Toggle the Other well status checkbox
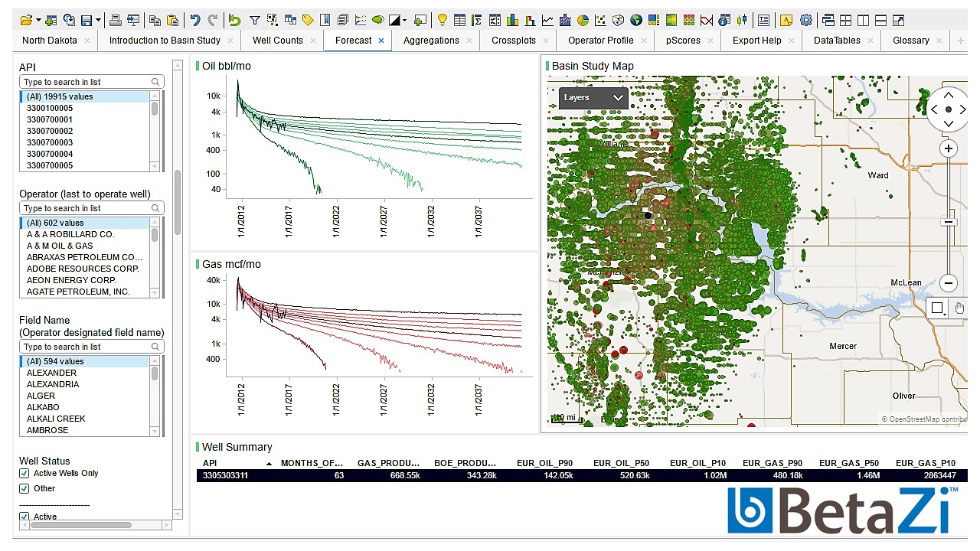Image resolution: width=980 pixels, height=551 pixels. (x=24, y=488)
